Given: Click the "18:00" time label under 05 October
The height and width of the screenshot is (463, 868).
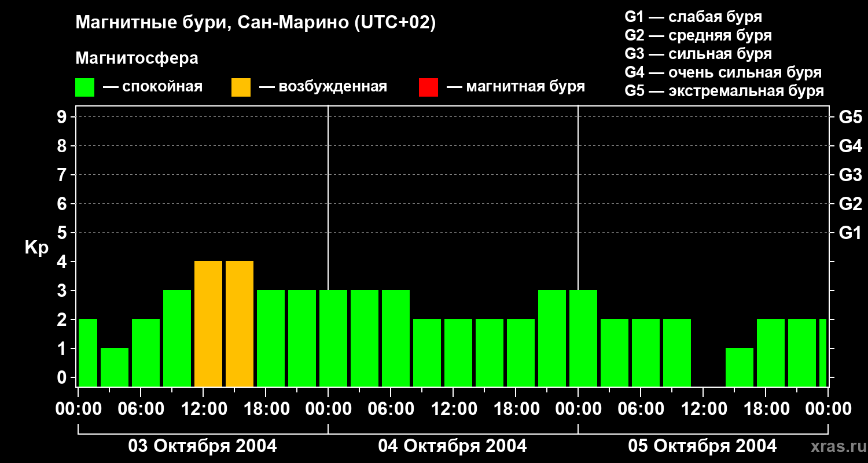Looking at the screenshot, I should [766, 409].
